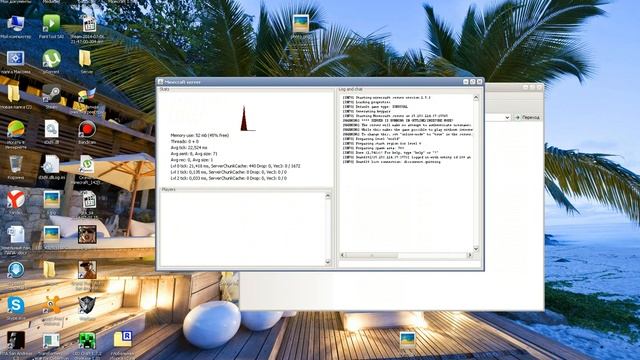Focus the server command input field
The width and height of the screenshot is (640, 360).
409,264
